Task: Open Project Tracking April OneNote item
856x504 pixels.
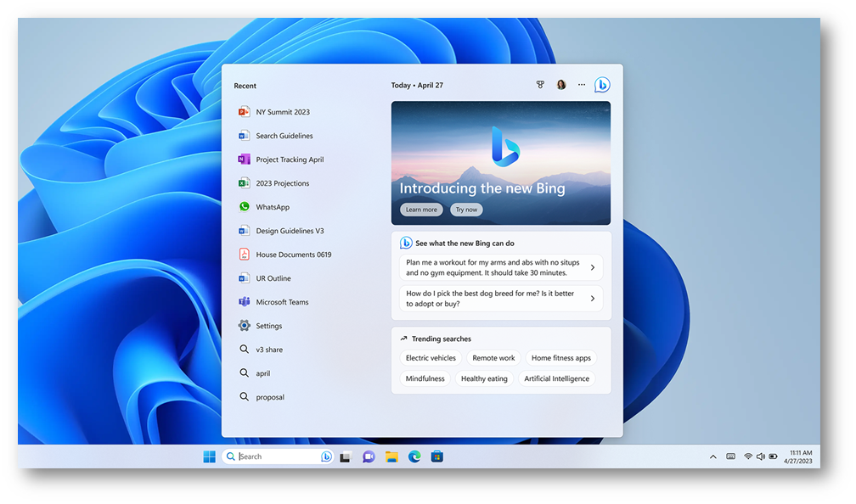Action: [x=289, y=160]
